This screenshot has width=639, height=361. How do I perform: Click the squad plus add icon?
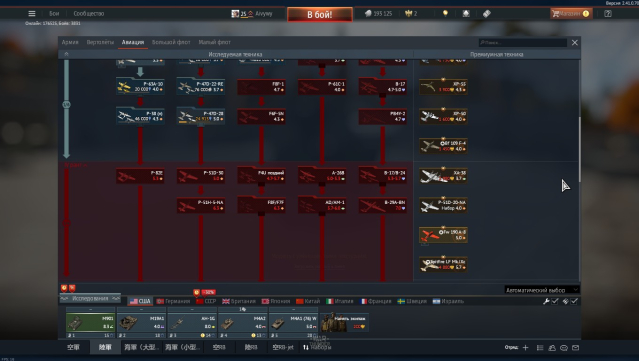525,348
